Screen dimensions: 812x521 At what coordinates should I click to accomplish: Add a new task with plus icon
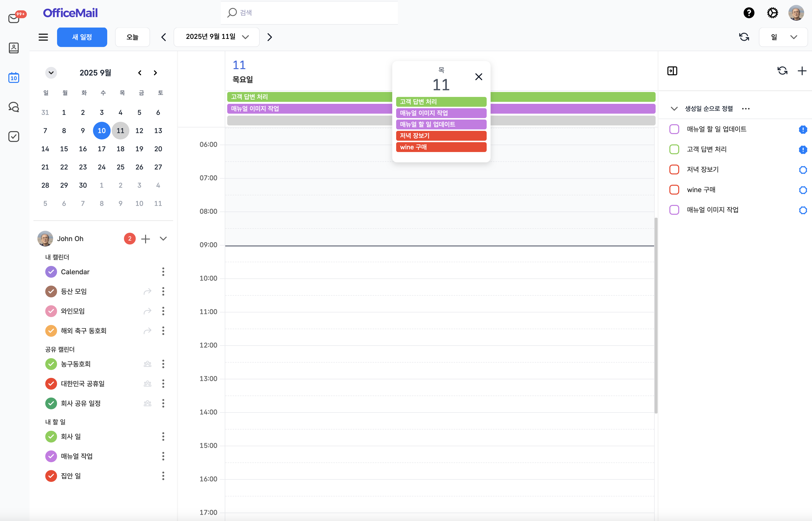[802, 71]
